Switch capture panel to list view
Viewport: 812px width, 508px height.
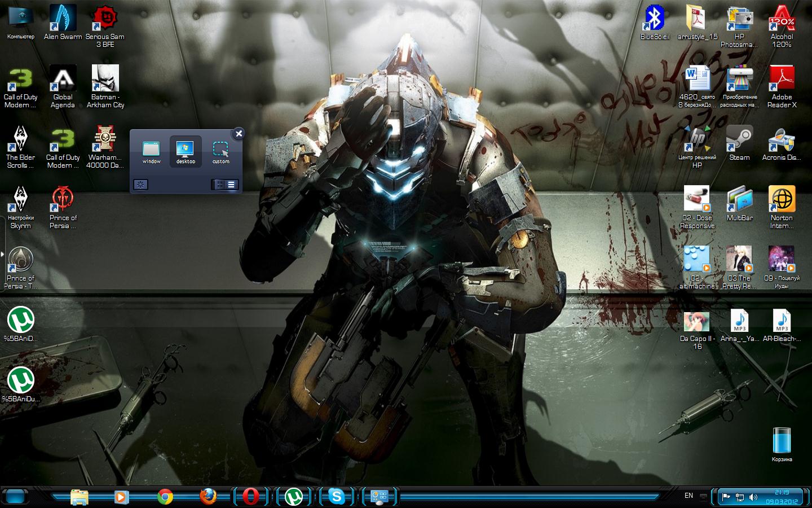click(x=232, y=185)
